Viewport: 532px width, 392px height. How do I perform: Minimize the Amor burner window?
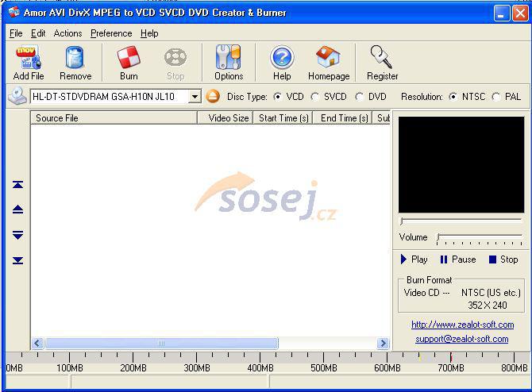[502, 13]
